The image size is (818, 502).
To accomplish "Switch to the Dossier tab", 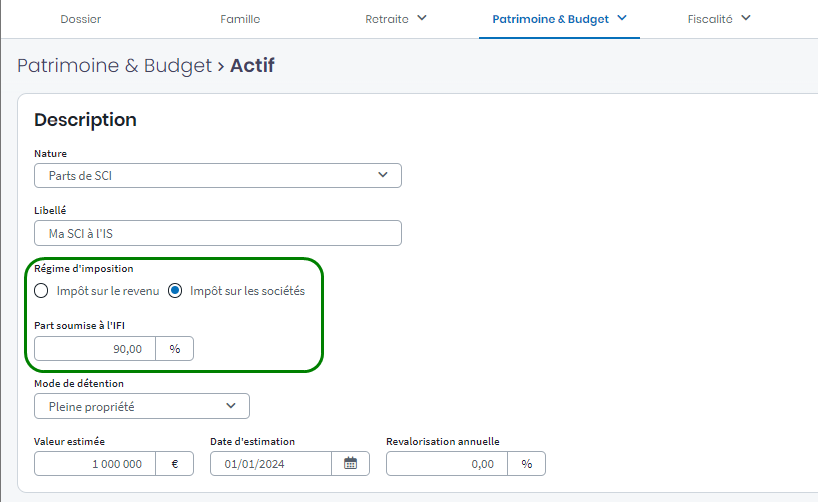I will 81,19.
